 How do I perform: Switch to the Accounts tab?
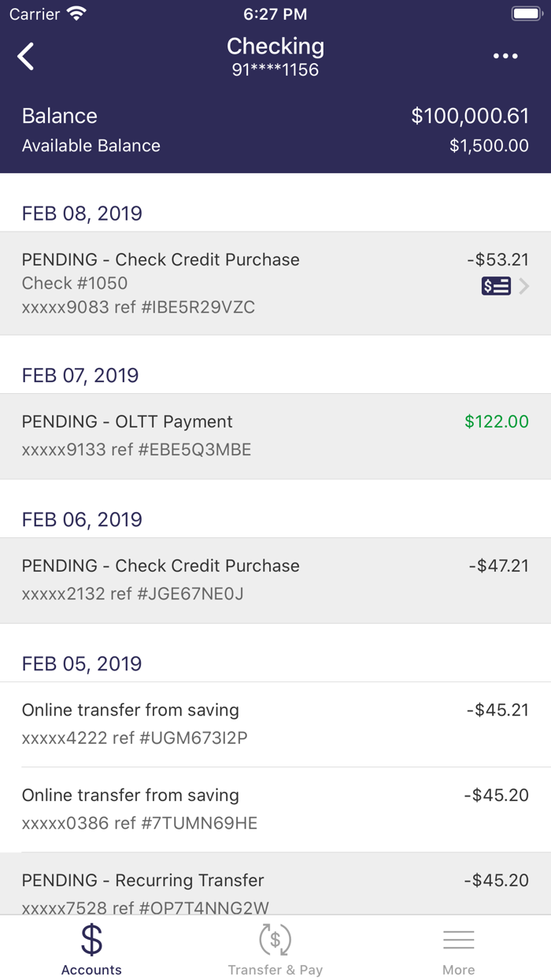click(91, 948)
